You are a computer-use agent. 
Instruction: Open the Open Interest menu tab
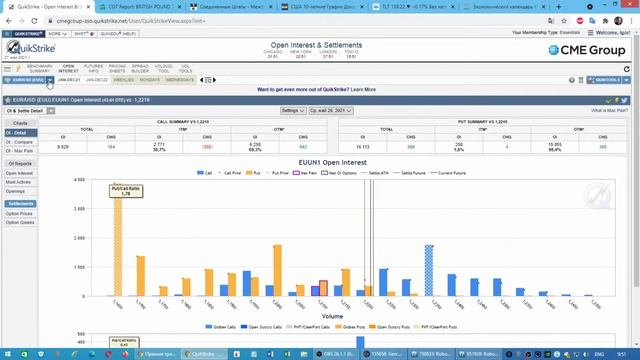pos(68,69)
